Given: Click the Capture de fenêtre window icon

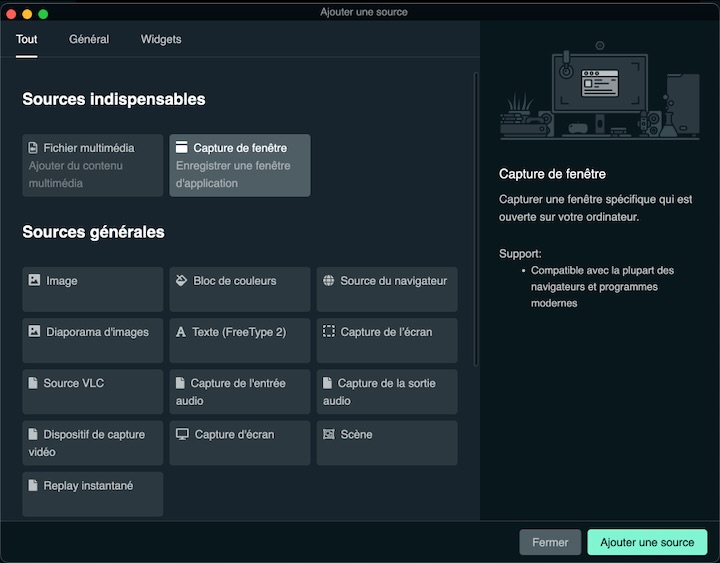Looking at the screenshot, I should pos(182,148).
